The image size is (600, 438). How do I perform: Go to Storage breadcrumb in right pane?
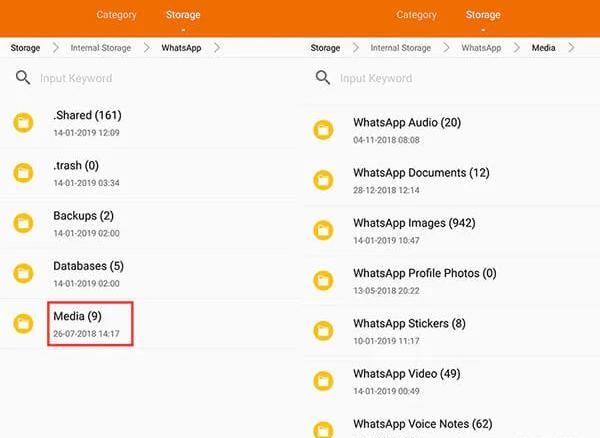coord(325,48)
